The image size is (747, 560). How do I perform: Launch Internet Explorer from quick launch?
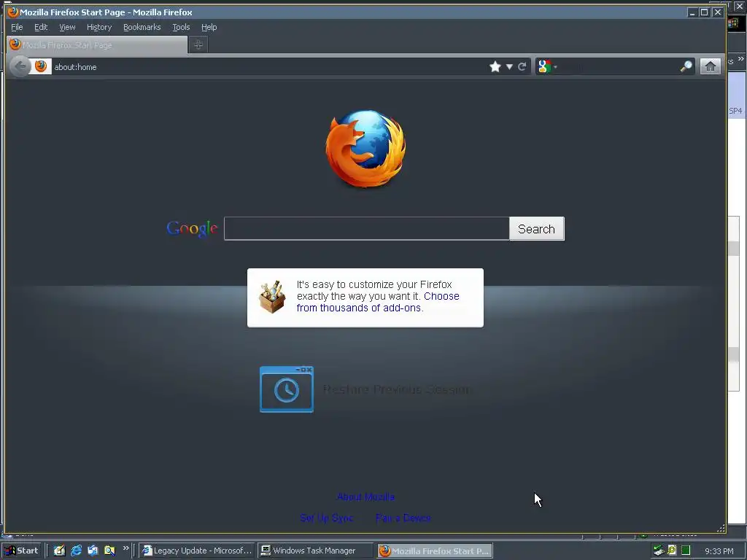point(76,551)
